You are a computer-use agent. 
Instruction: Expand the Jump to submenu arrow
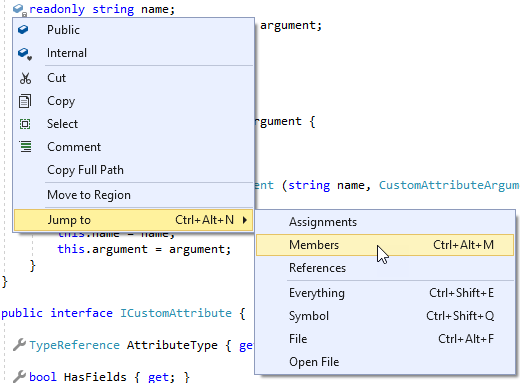(245, 220)
